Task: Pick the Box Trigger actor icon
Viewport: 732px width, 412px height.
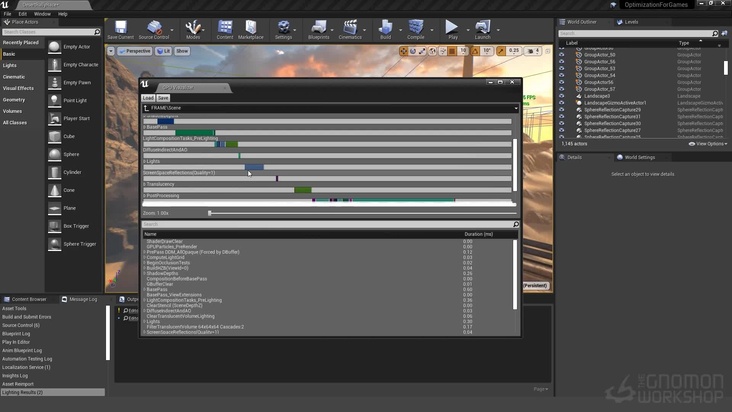Action: click(55, 226)
